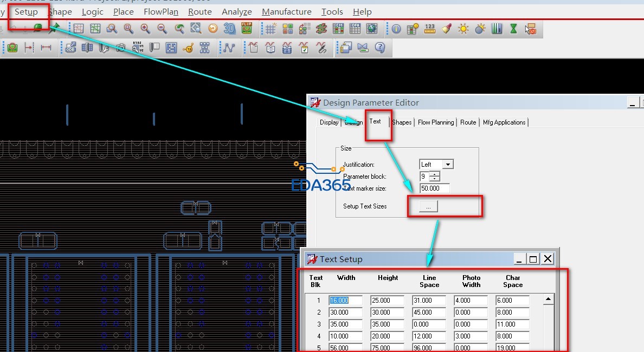
Task: Open the Justification dropdown
Action: [448, 164]
